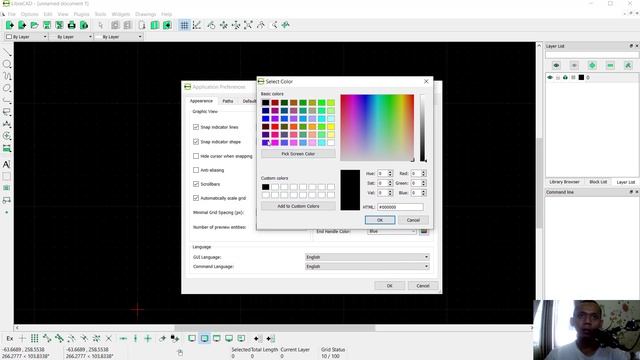Select the Circle tool in left toolbar
The height and width of the screenshot is (360, 640).
pos(7,64)
